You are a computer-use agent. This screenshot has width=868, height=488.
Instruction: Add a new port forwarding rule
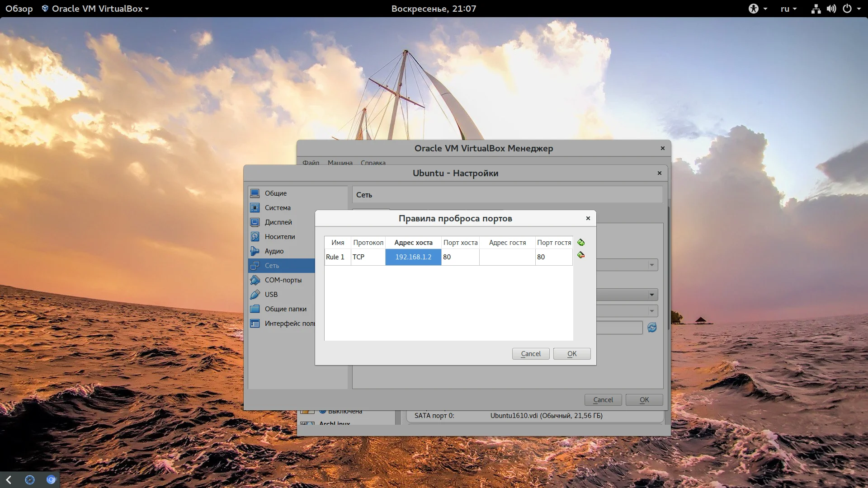[x=581, y=243]
